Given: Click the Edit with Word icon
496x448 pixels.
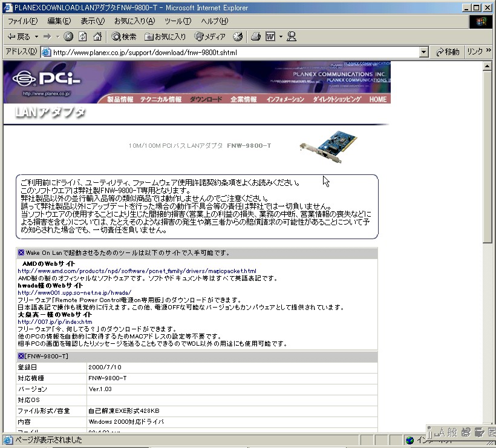Looking at the screenshot, I should point(270,37).
